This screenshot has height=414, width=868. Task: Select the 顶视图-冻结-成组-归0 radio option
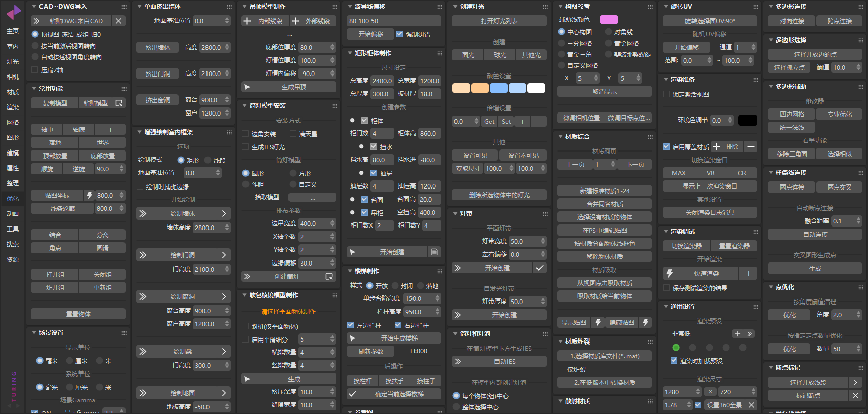pyautogui.click(x=35, y=34)
